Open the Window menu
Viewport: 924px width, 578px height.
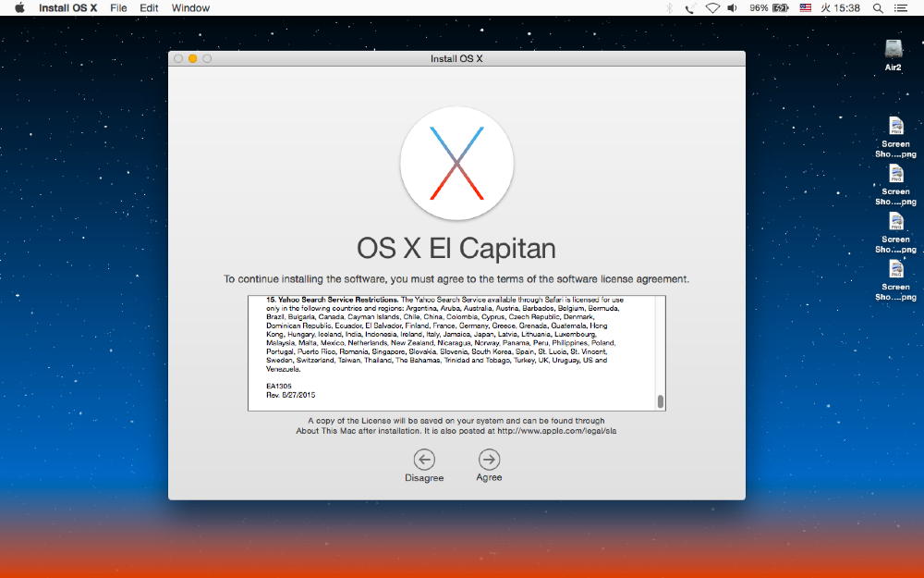190,7
